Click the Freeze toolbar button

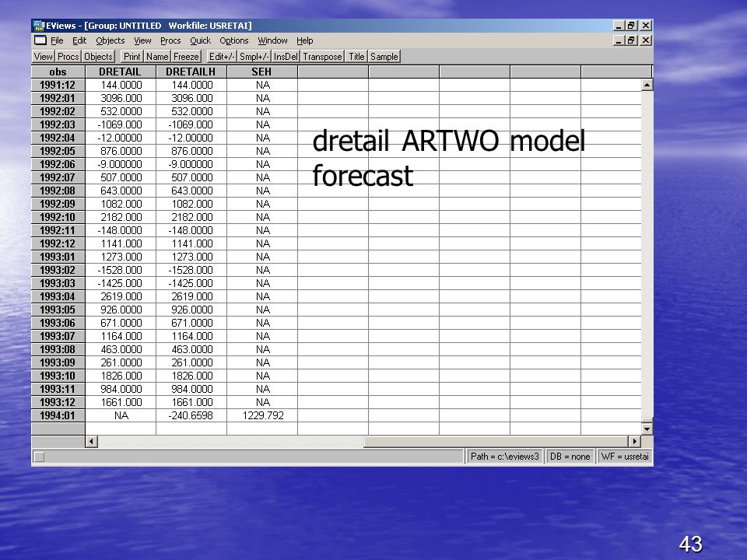pos(186,57)
